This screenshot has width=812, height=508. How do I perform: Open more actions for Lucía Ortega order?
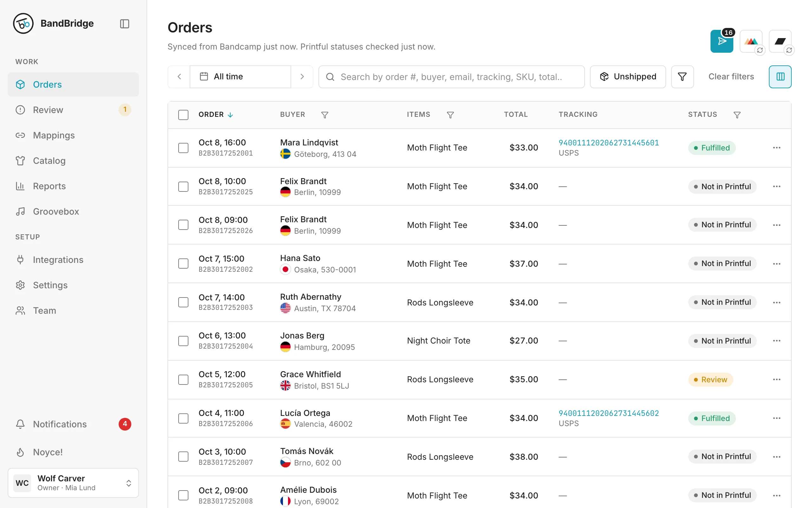(x=776, y=418)
